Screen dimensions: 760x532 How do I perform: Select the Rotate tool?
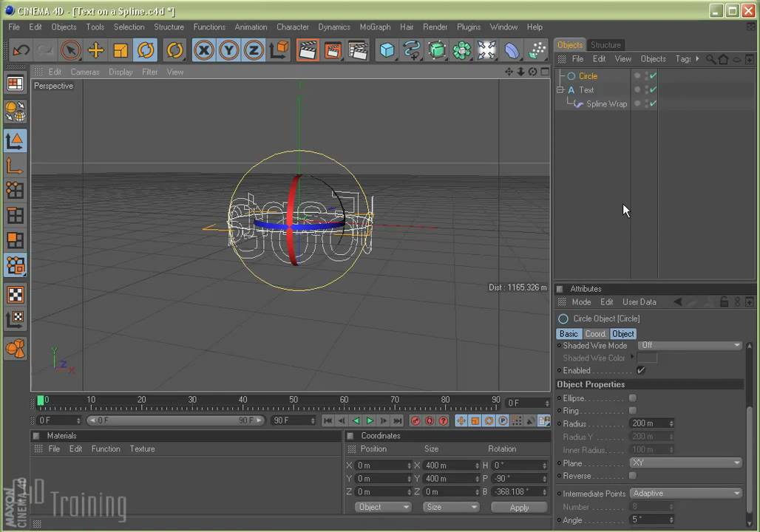coord(146,50)
